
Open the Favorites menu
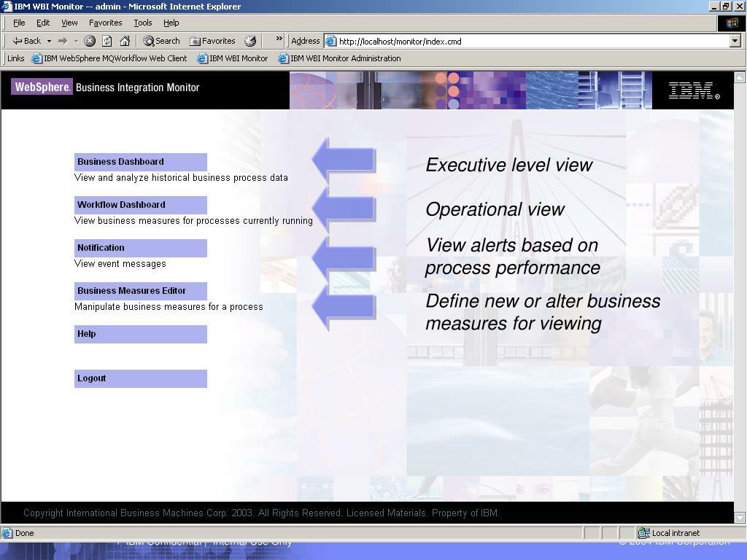point(105,23)
